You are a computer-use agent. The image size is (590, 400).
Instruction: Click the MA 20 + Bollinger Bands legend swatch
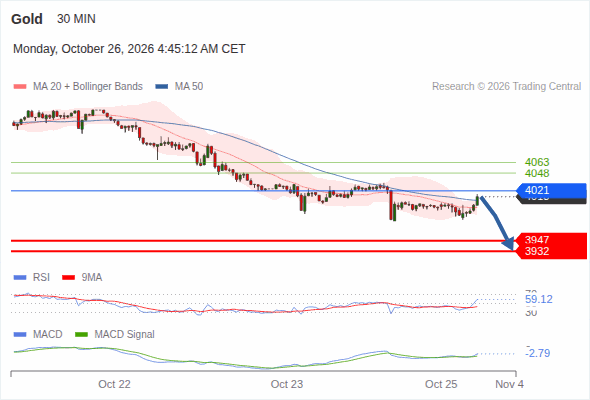pos(20,87)
